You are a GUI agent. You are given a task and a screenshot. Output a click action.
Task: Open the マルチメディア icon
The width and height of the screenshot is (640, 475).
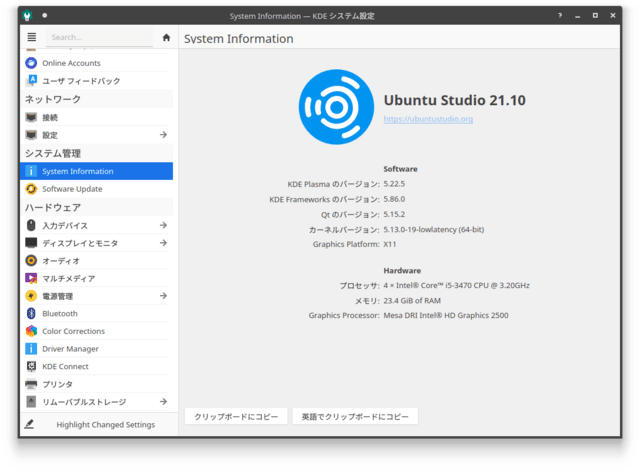(31, 278)
